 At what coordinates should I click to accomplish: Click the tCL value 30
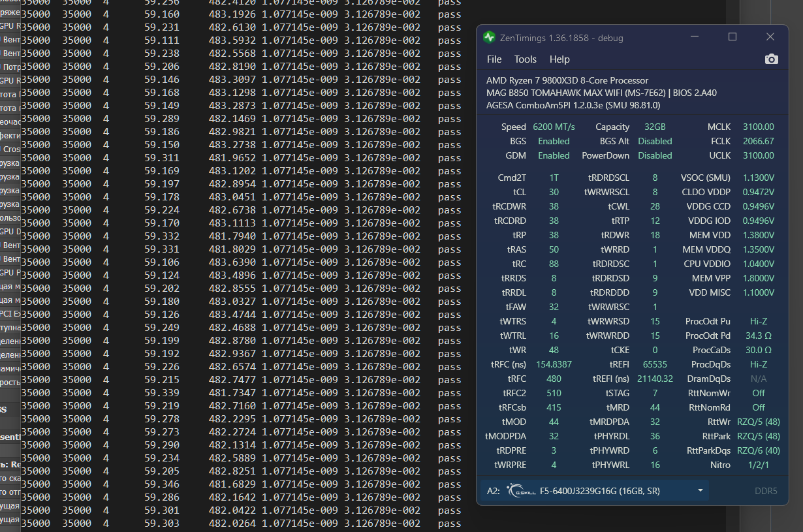click(x=554, y=193)
